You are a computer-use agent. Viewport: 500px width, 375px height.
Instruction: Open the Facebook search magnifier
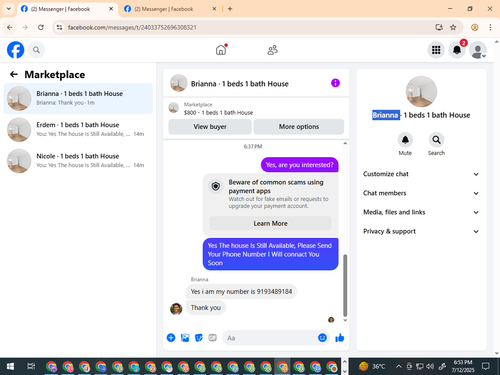pyautogui.click(x=36, y=50)
